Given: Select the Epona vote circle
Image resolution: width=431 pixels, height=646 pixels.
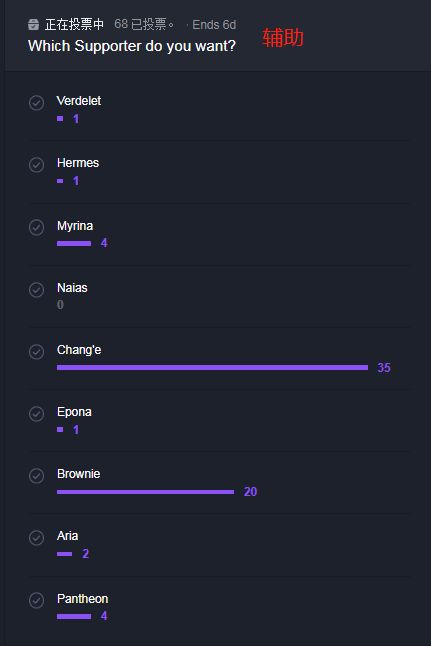Looking at the screenshot, I should point(36,414).
